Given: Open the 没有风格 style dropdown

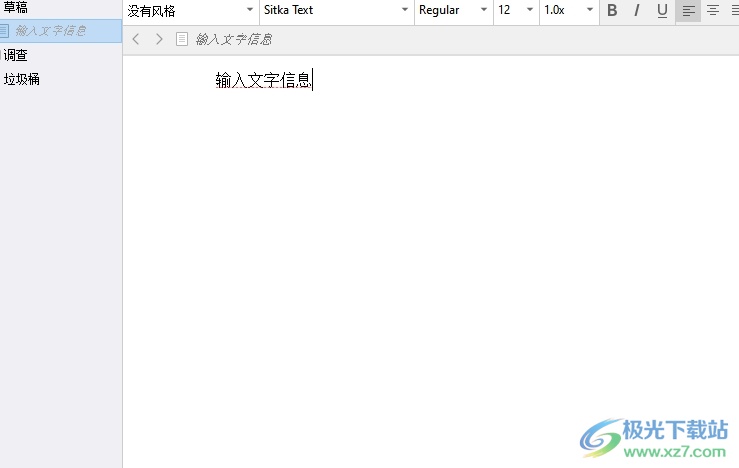Looking at the screenshot, I should [x=190, y=11].
